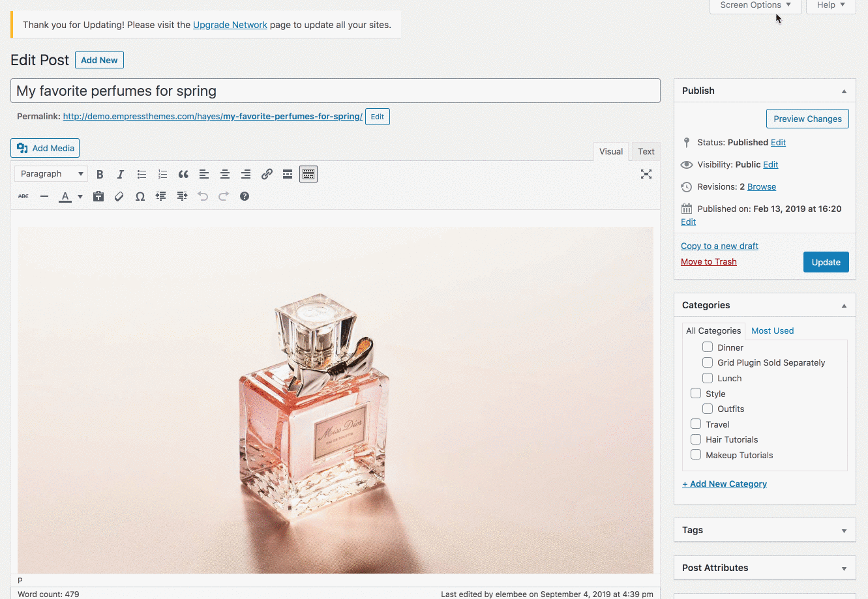The width and height of the screenshot is (868, 599).
Task: Check the Outfits category
Action: (708, 409)
